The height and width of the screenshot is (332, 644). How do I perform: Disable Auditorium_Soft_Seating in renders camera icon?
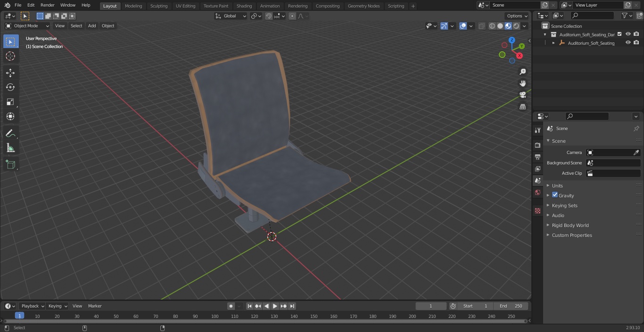(636, 43)
